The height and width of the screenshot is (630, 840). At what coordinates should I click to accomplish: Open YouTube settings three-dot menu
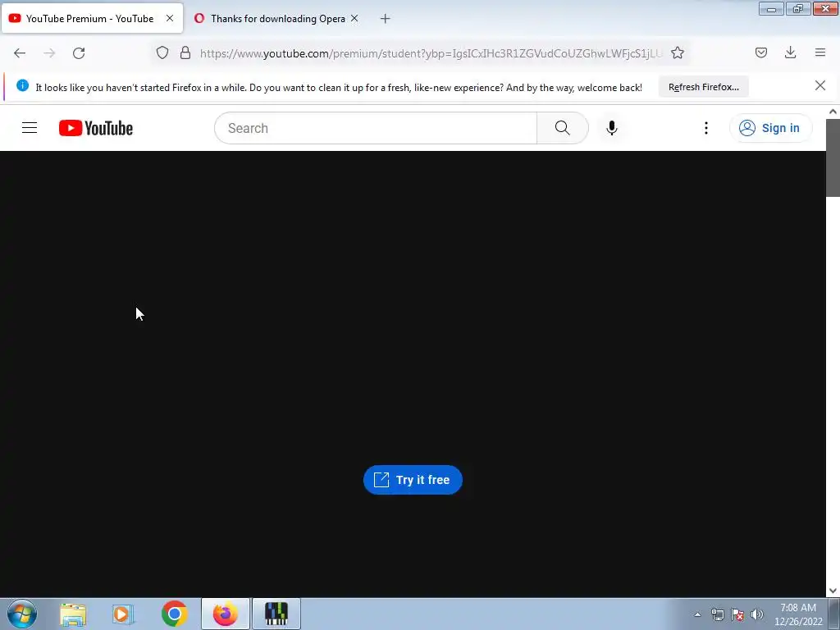[x=706, y=128]
